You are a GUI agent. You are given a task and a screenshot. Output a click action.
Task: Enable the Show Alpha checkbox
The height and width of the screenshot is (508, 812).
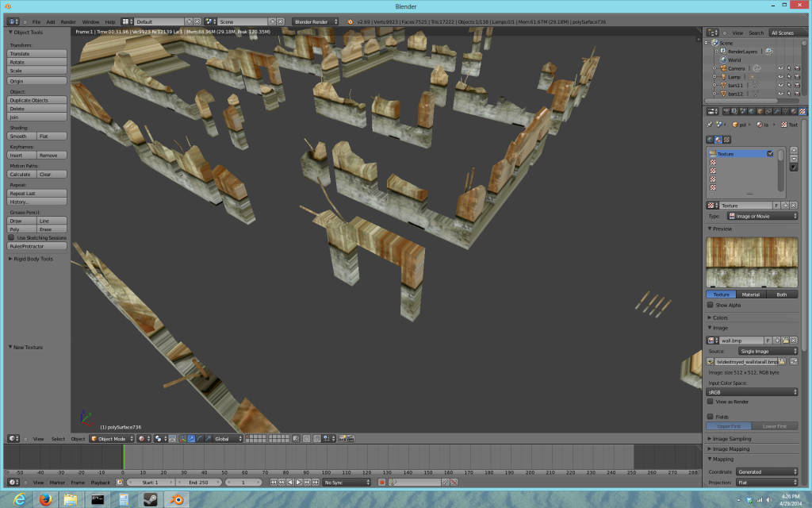710,305
